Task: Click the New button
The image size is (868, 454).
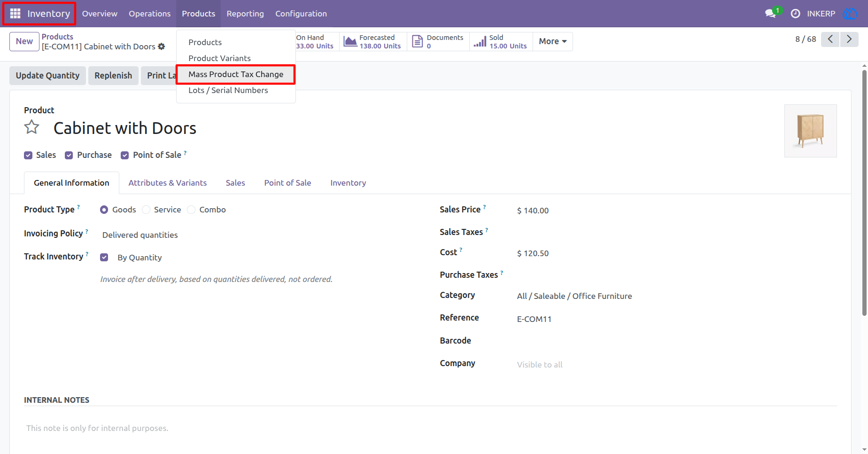Action: click(x=24, y=41)
